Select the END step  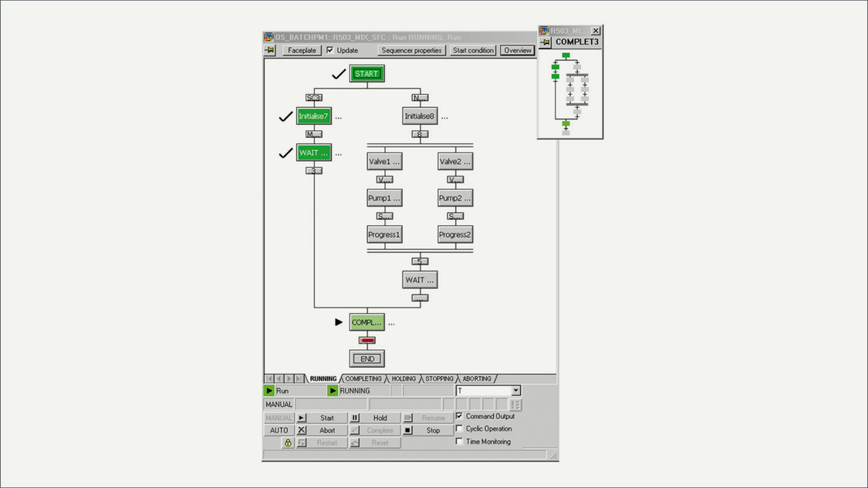tap(367, 358)
